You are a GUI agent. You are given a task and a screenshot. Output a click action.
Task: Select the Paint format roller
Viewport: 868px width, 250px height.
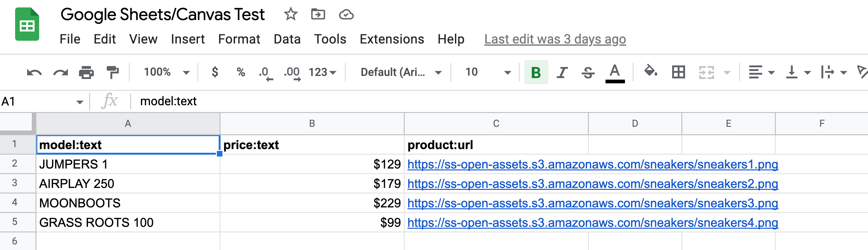113,72
